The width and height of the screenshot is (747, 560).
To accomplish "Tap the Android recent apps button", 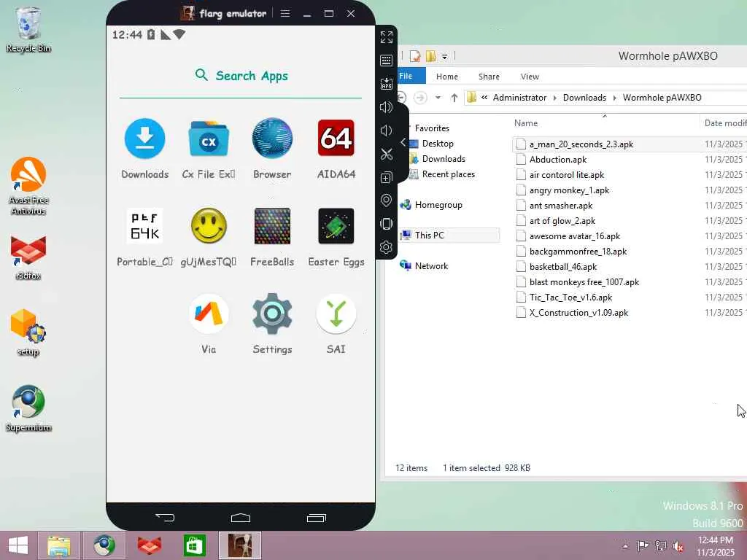I will coord(317,518).
